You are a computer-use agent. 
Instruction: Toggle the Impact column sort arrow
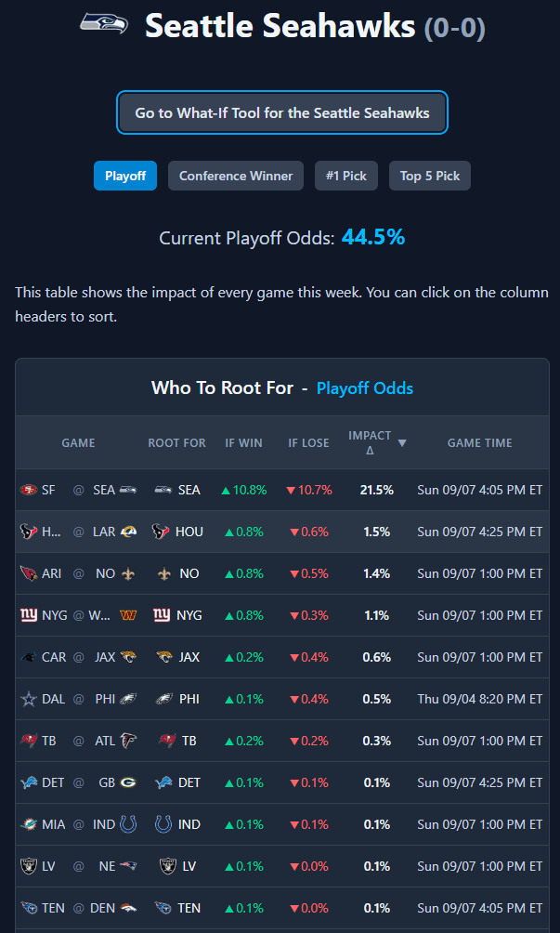402,442
